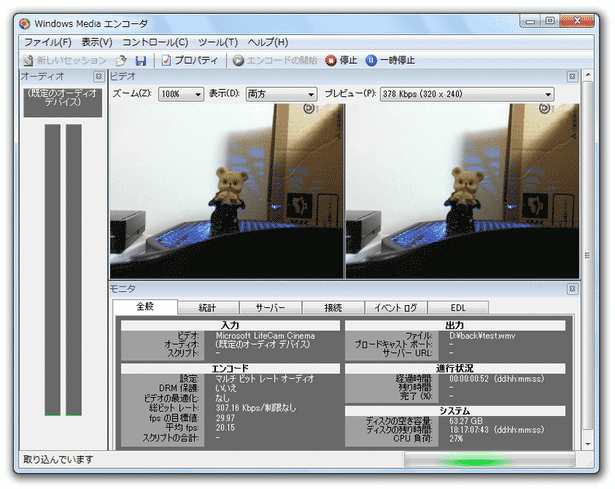Click Microsoft LifeCam Cinema video source
615x489 pixels.
pos(265,336)
